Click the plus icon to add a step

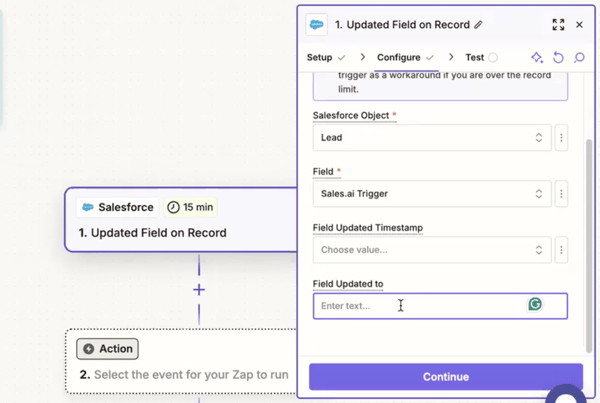point(199,290)
